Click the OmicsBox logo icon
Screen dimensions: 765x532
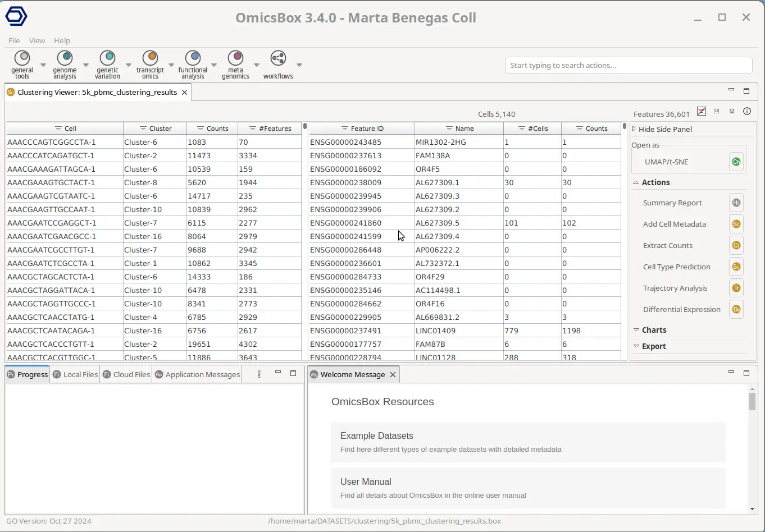[16, 16]
